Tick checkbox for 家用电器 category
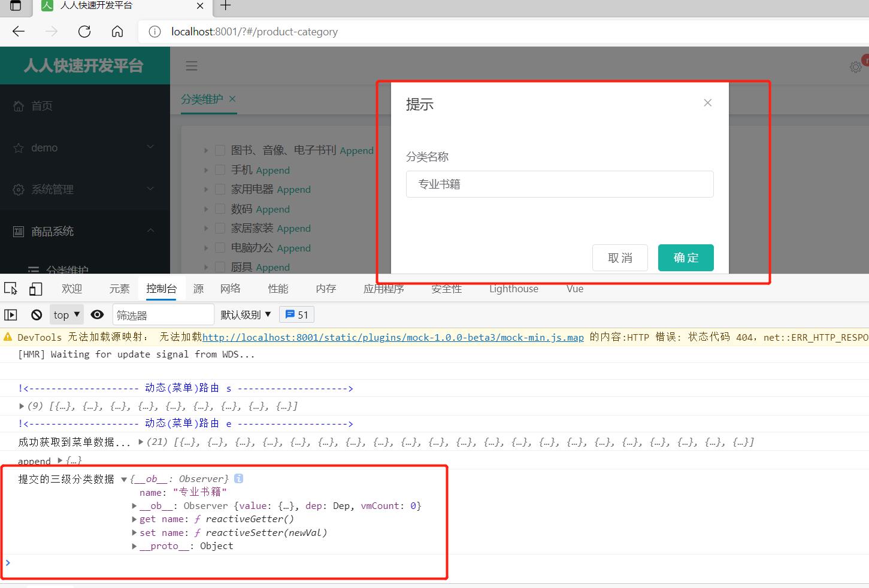 [x=220, y=189]
